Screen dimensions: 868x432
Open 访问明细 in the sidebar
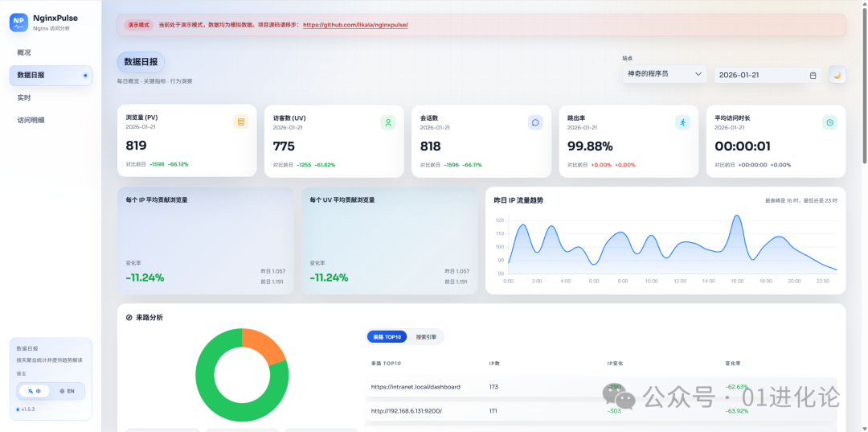(x=51, y=120)
